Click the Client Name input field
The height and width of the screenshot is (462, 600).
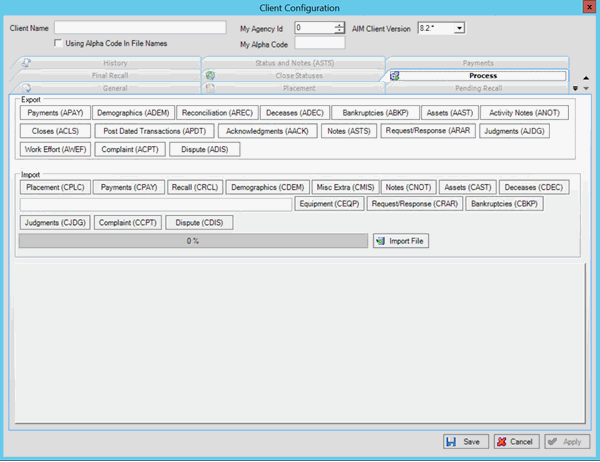(140, 28)
